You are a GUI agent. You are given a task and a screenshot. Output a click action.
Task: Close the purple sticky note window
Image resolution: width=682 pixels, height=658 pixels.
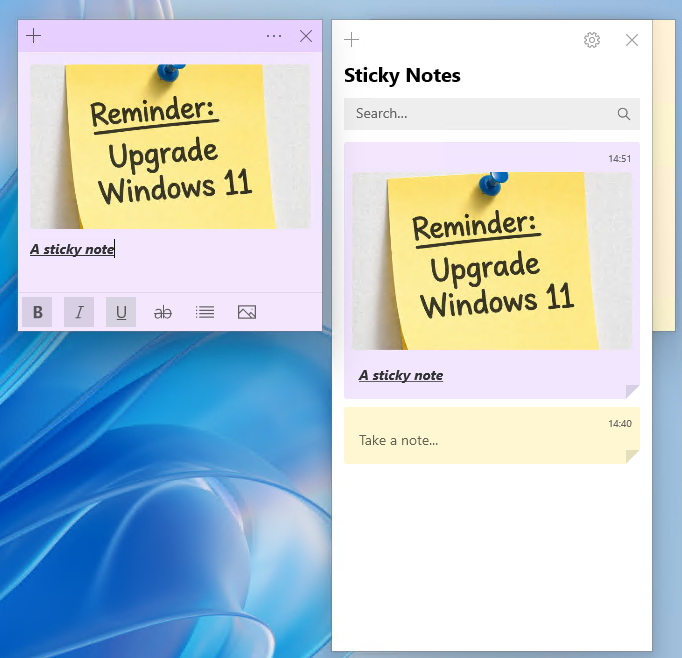(306, 36)
